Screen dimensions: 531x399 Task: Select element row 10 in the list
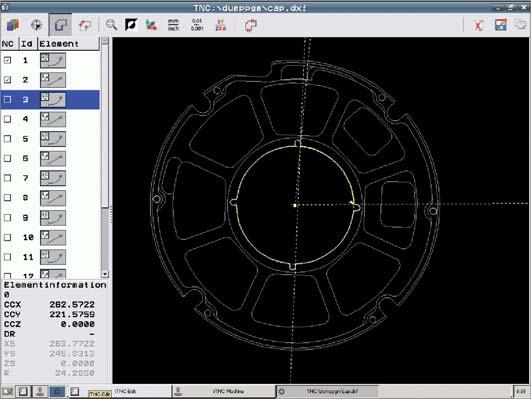click(50, 237)
